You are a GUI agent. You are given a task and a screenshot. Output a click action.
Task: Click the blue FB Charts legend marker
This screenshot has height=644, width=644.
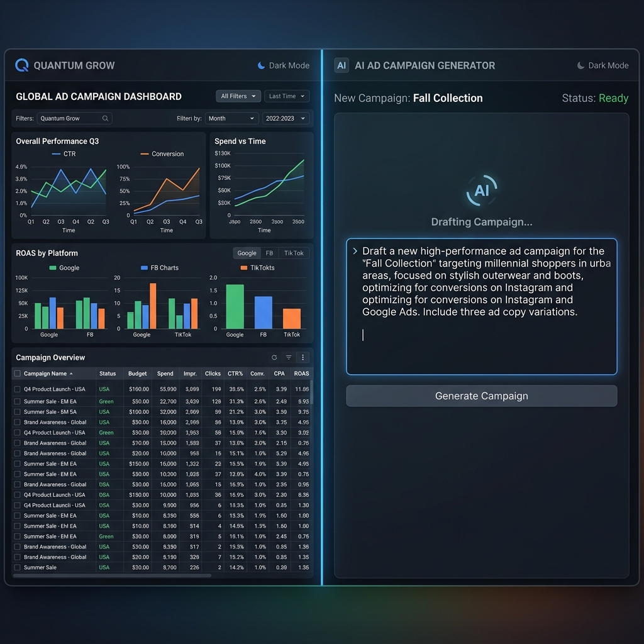tap(144, 268)
